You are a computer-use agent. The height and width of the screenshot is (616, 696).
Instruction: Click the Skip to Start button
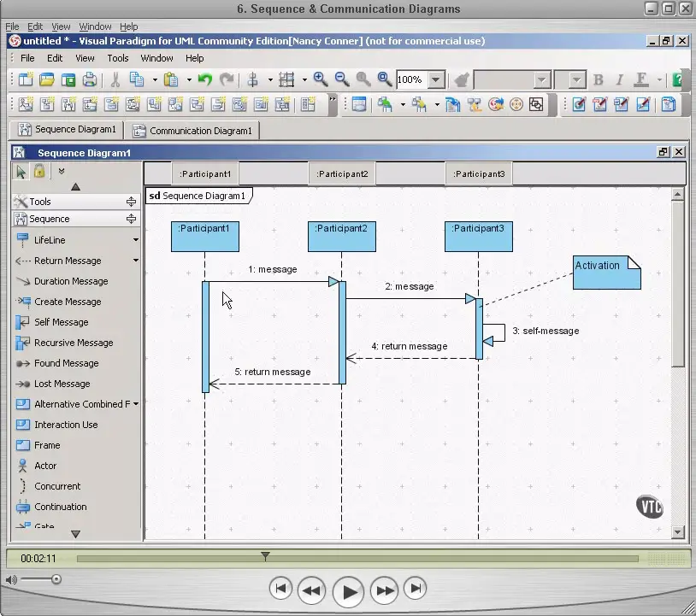pyautogui.click(x=280, y=589)
